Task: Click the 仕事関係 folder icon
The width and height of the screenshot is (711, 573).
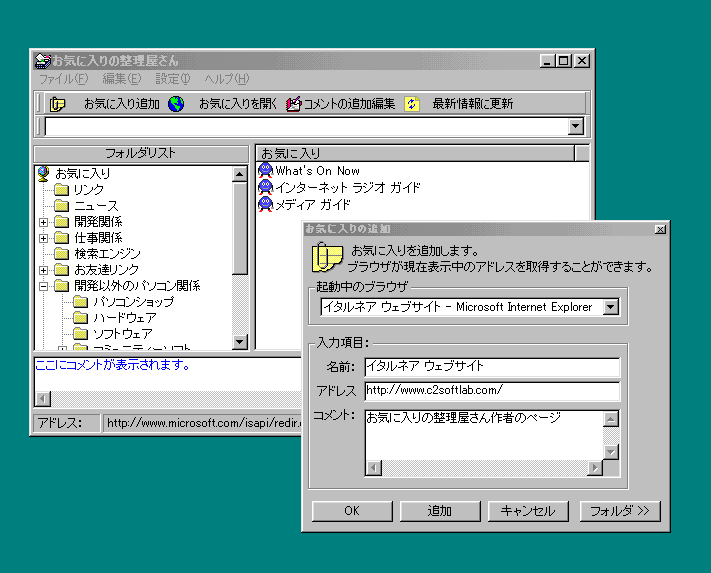Action: [x=61, y=238]
